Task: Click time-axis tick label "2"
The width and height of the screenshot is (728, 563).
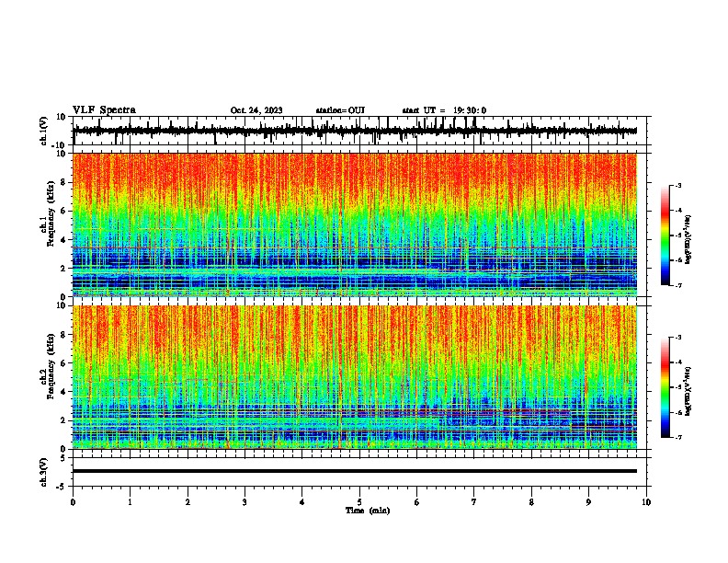Action: (188, 502)
